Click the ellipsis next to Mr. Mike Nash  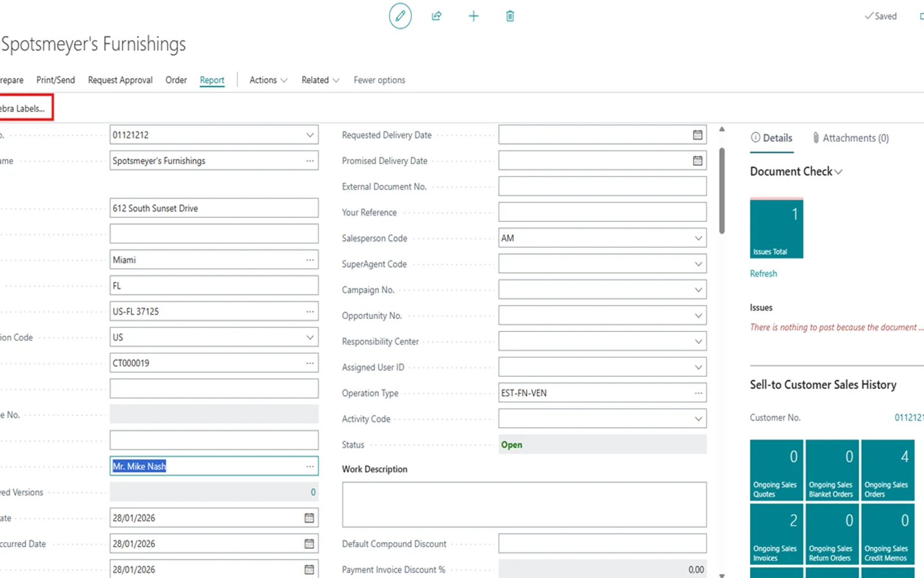310,466
